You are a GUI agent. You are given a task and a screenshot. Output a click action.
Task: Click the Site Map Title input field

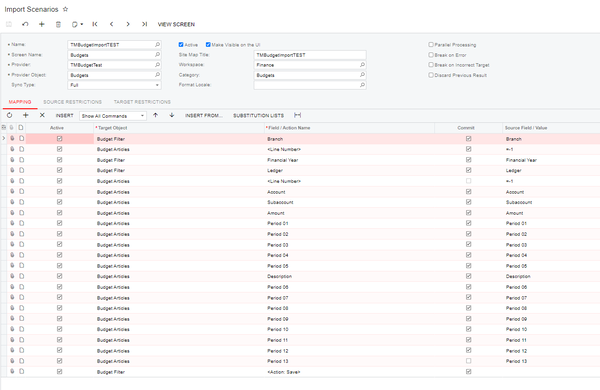click(x=310, y=55)
